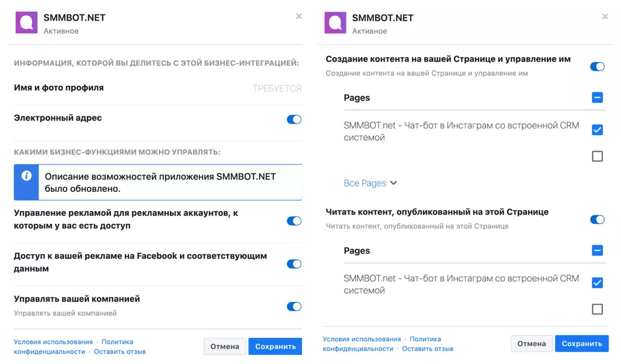Toggle Управление рекламой для рекламных аккаунтов switch
The height and width of the screenshot is (364, 621).
(x=294, y=221)
